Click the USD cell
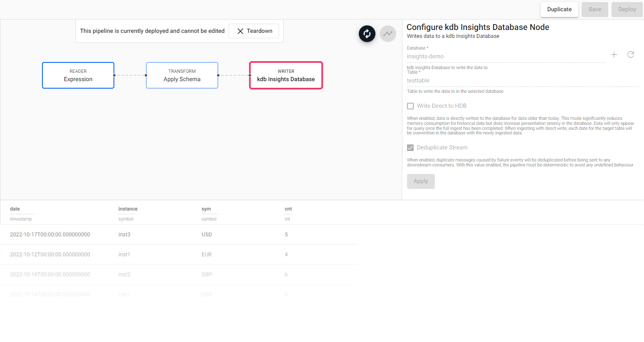Image resolution: width=644 pixels, height=342 pixels. pos(207,235)
